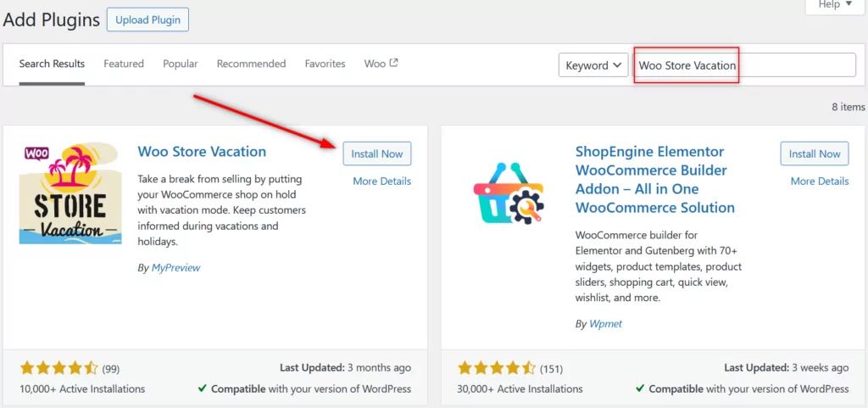Open the ShopEngine Elementor WooCommerce Builder title

tap(655, 179)
